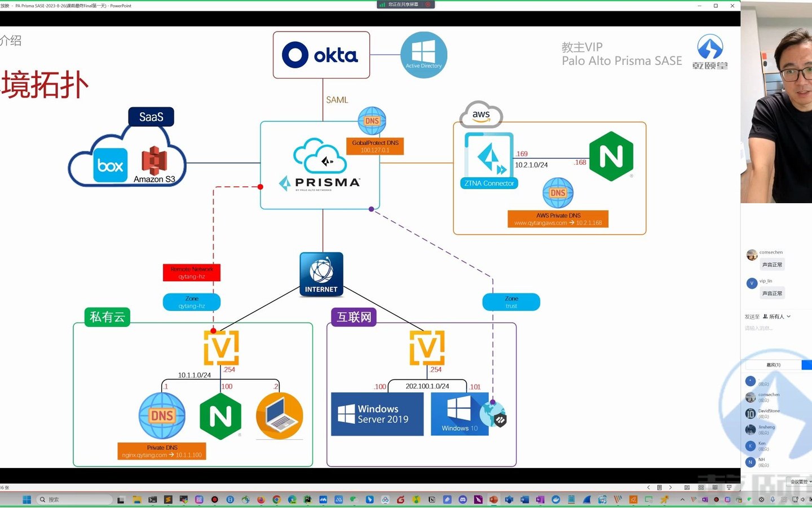
Task: Open PyCharm from the taskbar
Action: [x=307, y=500]
